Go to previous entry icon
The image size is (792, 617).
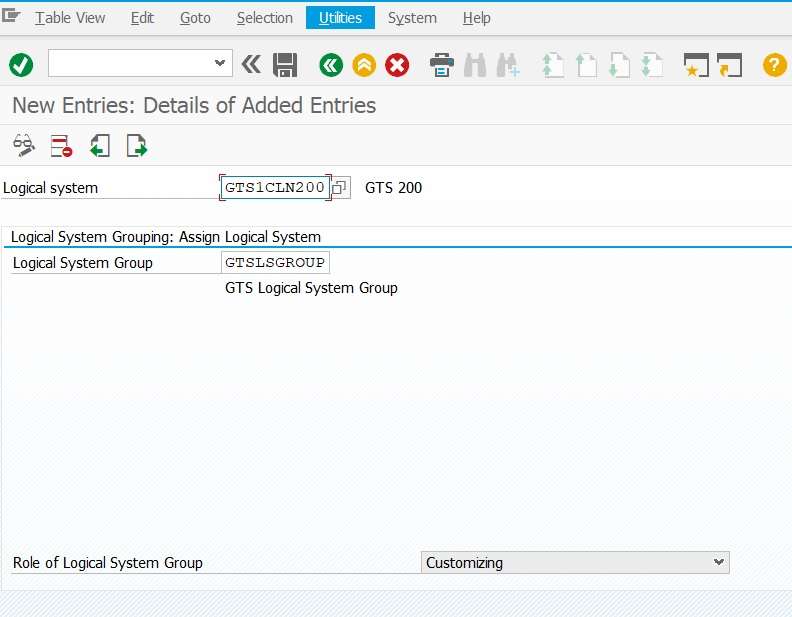tap(100, 146)
